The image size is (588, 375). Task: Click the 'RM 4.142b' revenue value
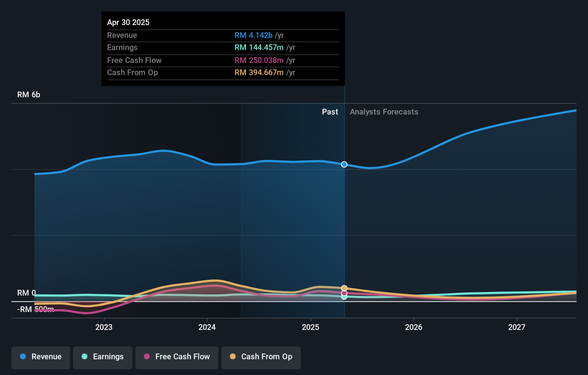point(254,35)
